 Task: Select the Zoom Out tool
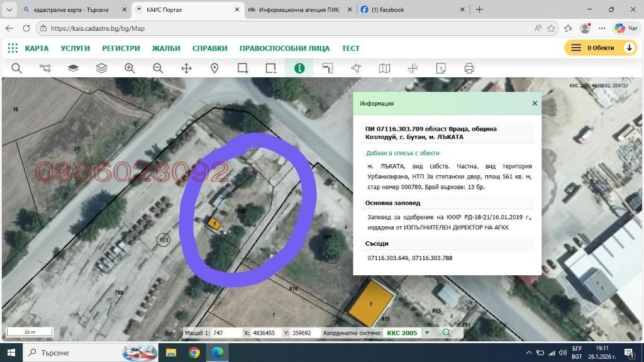[158, 68]
